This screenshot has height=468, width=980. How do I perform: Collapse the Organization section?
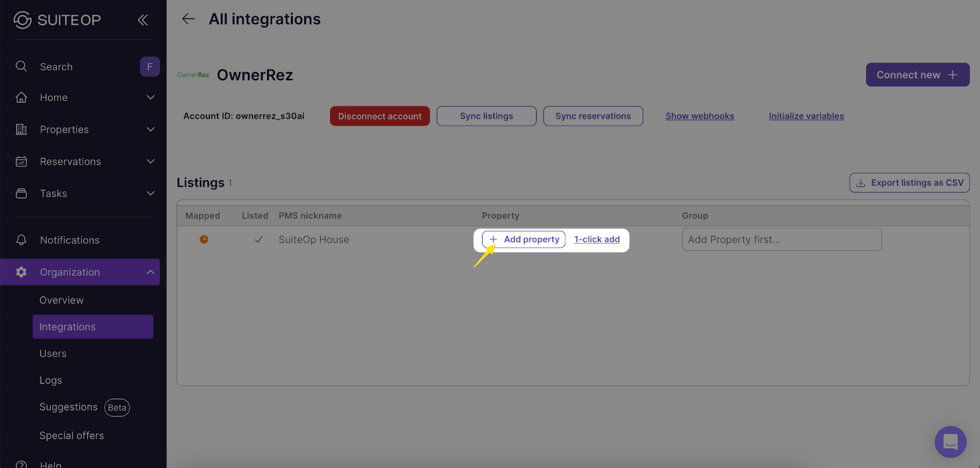151,272
